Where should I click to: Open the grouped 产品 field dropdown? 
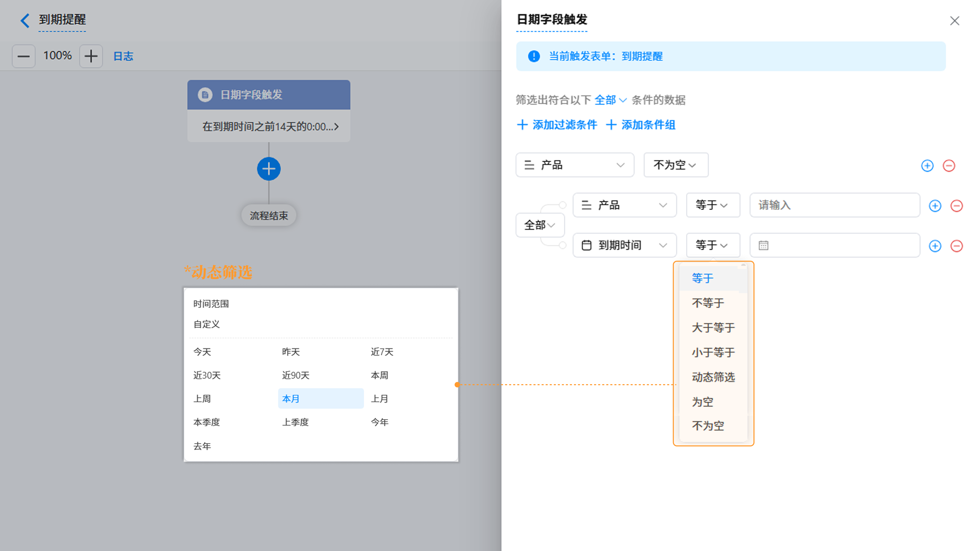click(x=625, y=205)
